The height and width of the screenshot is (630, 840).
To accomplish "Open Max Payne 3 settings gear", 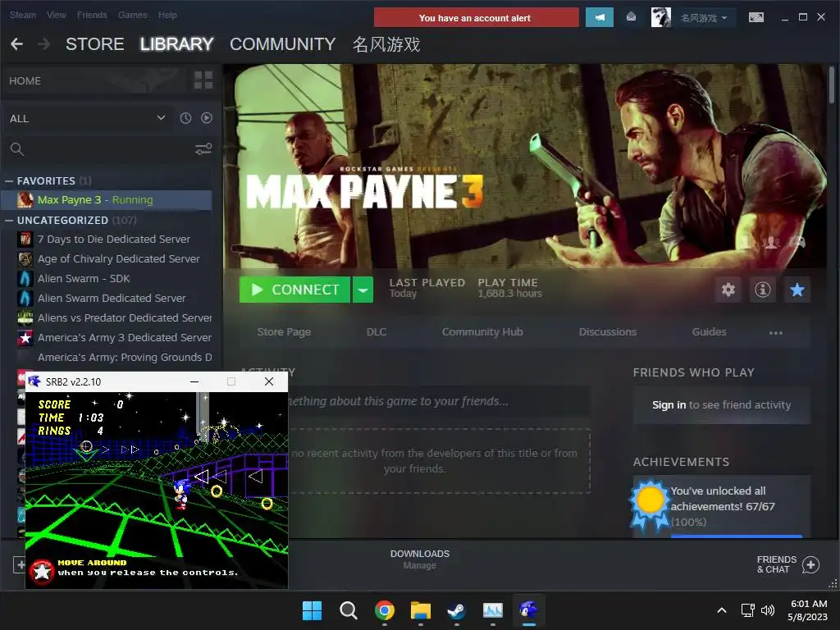I will (x=728, y=290).
